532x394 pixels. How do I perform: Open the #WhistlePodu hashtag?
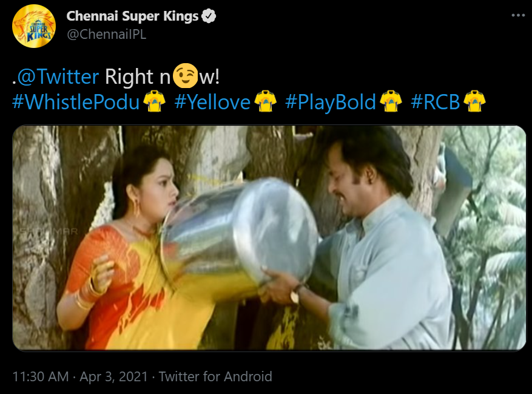click(x=76, y=101)
